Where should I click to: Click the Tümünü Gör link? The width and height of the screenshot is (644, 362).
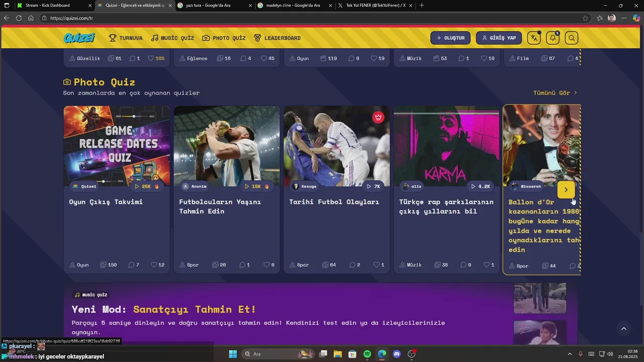click(x=555, y=93)
